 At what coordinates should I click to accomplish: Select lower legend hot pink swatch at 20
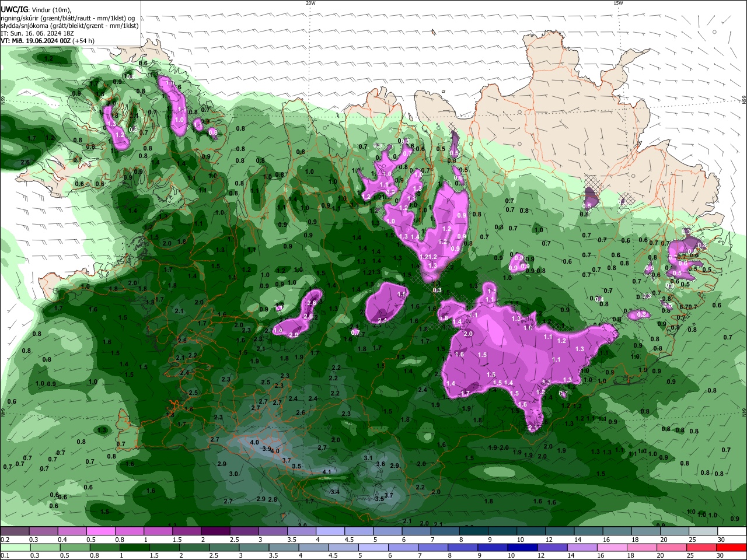tap(673, 548)
